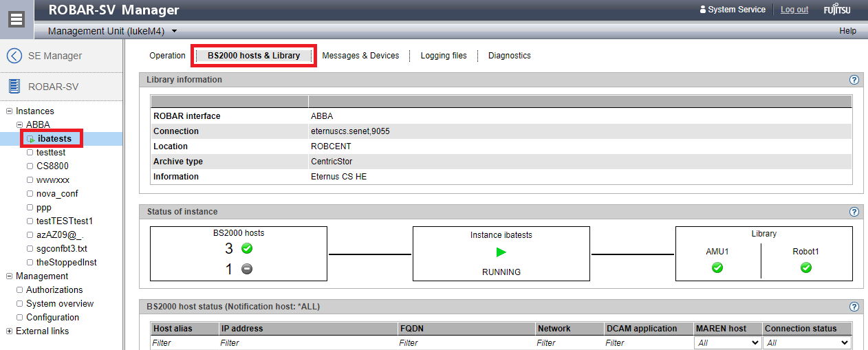868x350 pixels.
Task: Click the CS8800 instance status icon
Action: coord(30,166)
